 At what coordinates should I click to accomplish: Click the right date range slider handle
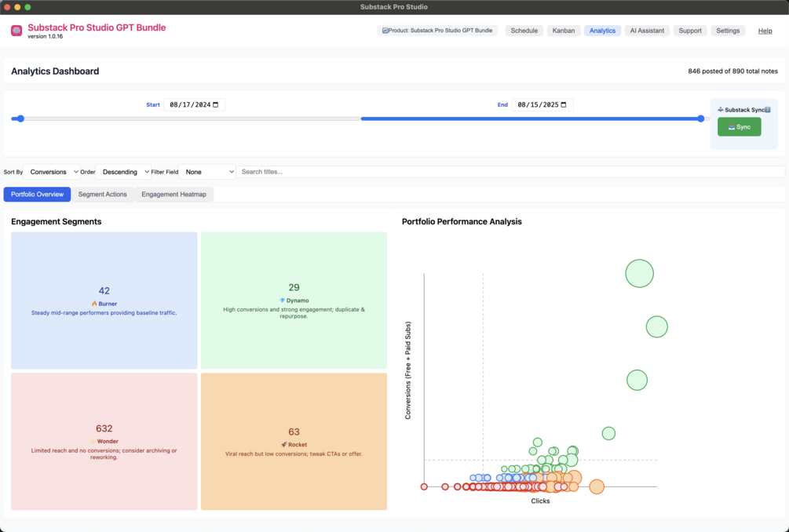[700, 118]
